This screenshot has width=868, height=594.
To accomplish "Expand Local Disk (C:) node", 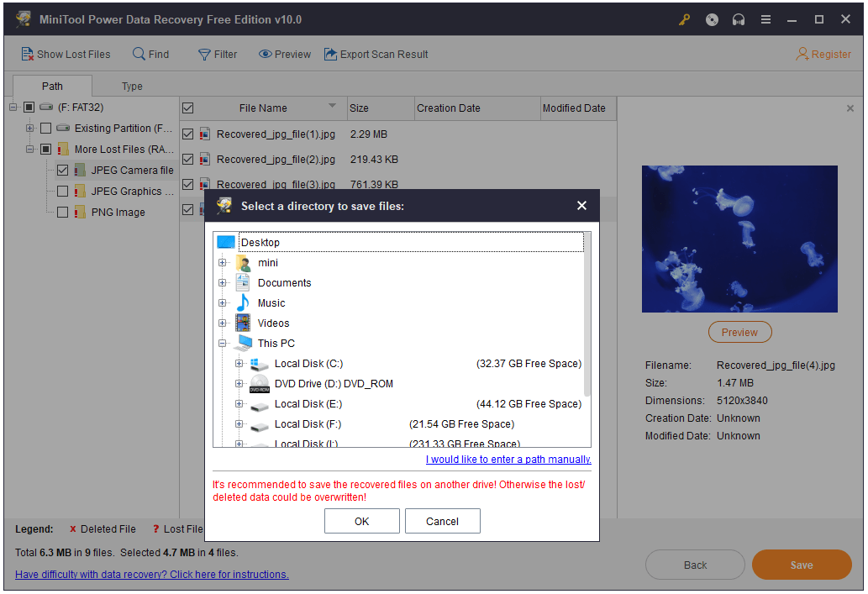I will click(239, 364).
